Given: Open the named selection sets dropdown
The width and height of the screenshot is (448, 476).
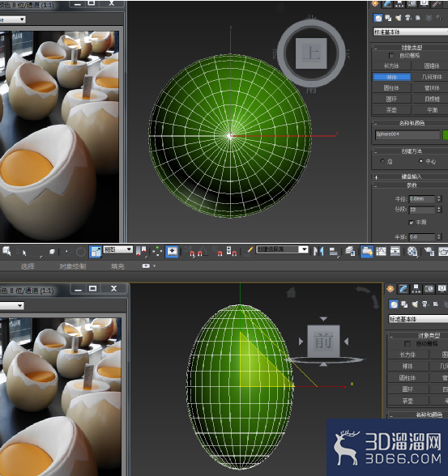Looking at the screenshot, I should (x=283, y=249).
